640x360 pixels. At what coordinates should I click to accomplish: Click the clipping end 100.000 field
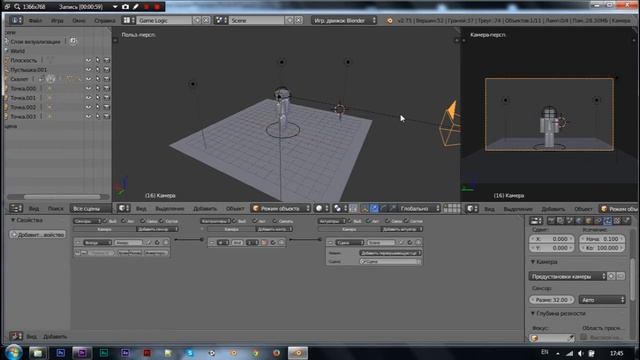pos(602,248)
